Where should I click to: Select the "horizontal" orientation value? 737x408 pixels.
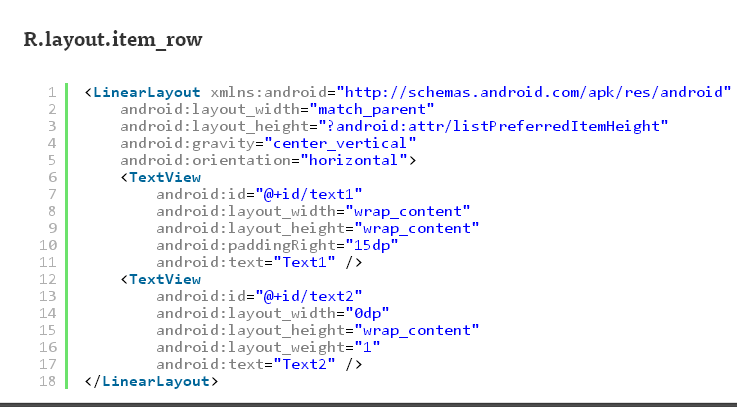(x=354, y=160)
